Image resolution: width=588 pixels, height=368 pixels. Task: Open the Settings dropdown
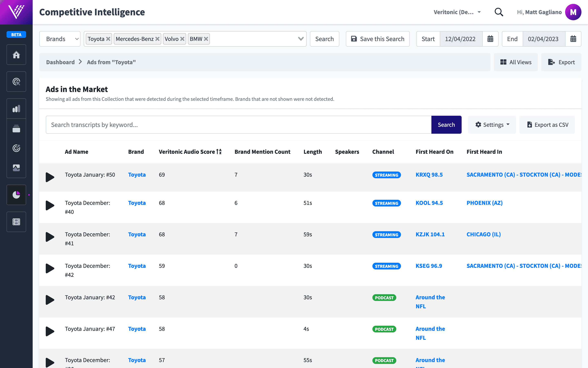pos(492,125)
